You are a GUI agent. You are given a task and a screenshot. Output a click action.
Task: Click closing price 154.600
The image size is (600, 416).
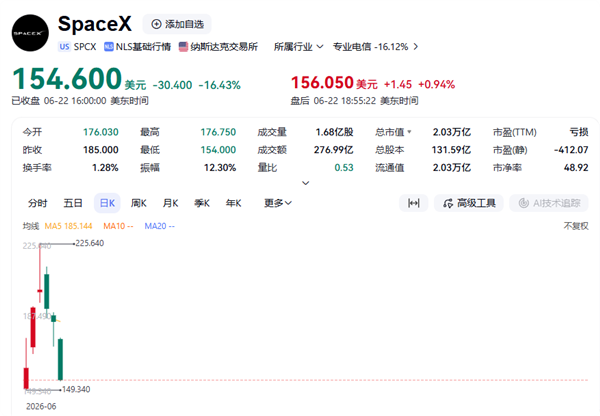coord(67,78)
